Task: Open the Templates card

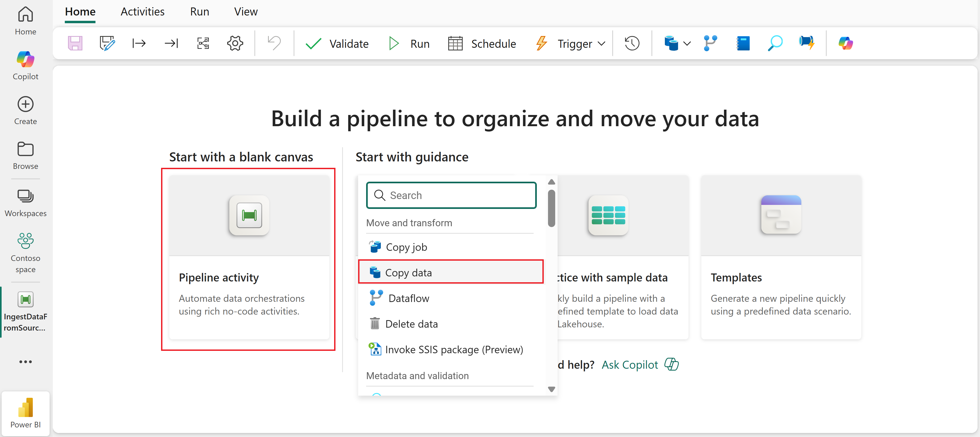Action: [781, 257]
